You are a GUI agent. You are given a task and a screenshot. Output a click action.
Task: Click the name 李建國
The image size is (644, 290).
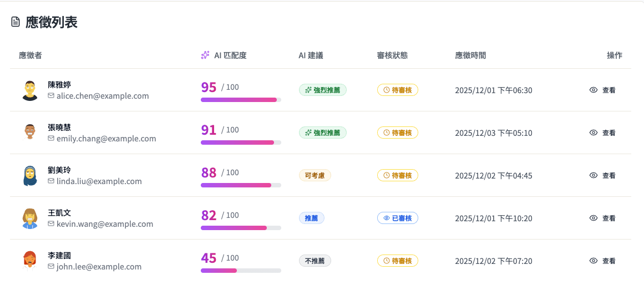click(x=59, y=256)
